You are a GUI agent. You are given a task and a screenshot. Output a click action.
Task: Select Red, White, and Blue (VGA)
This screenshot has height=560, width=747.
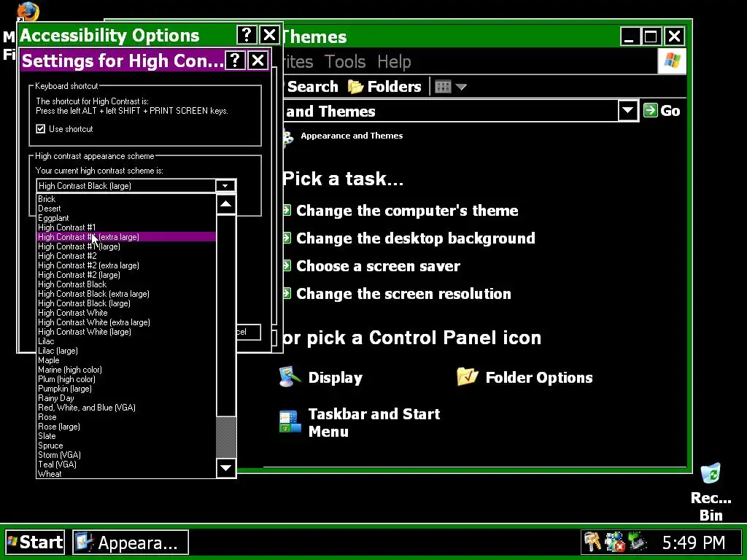pos(126,408)
